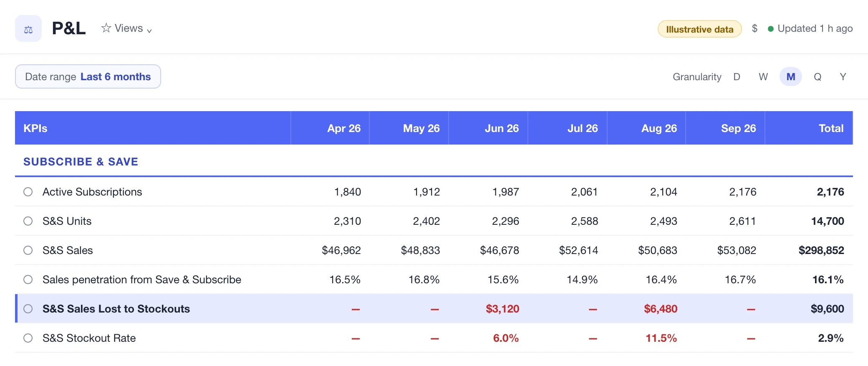Click the Granularity label
The height and width of the screenshot is (366, 868).
[x=697, y=77]
